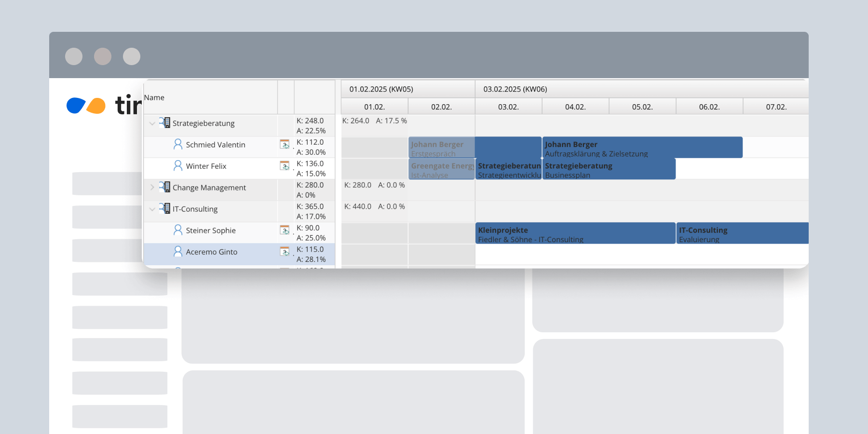The width and height of the screenshot is (868, 434).
Task: Click the Change Management team icon
Action: click(165, 187)
